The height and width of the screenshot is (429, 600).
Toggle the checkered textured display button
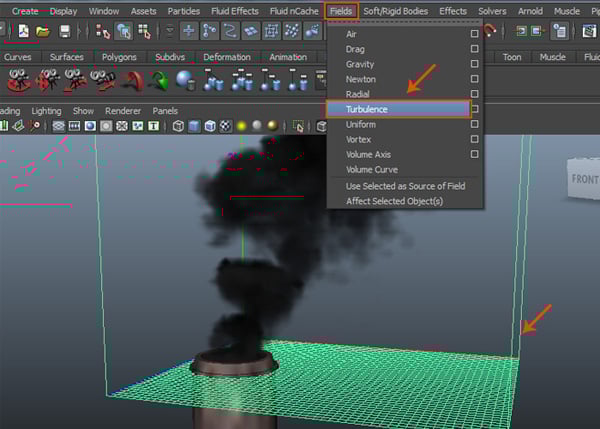(x=224, y=127)
